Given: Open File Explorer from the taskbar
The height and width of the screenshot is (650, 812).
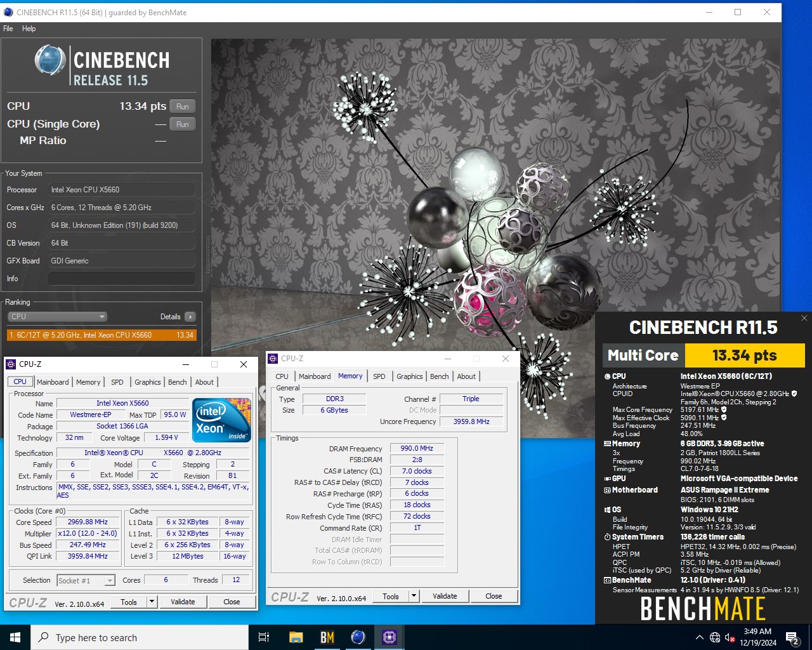Looking at the screenshot, I should (x=296, y=637).
